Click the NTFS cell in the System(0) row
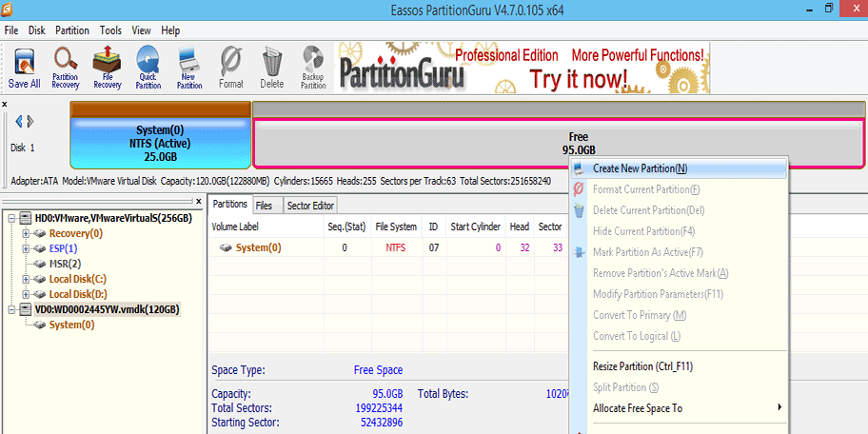This screenshot has width=868, height=434. coord(396,248)
